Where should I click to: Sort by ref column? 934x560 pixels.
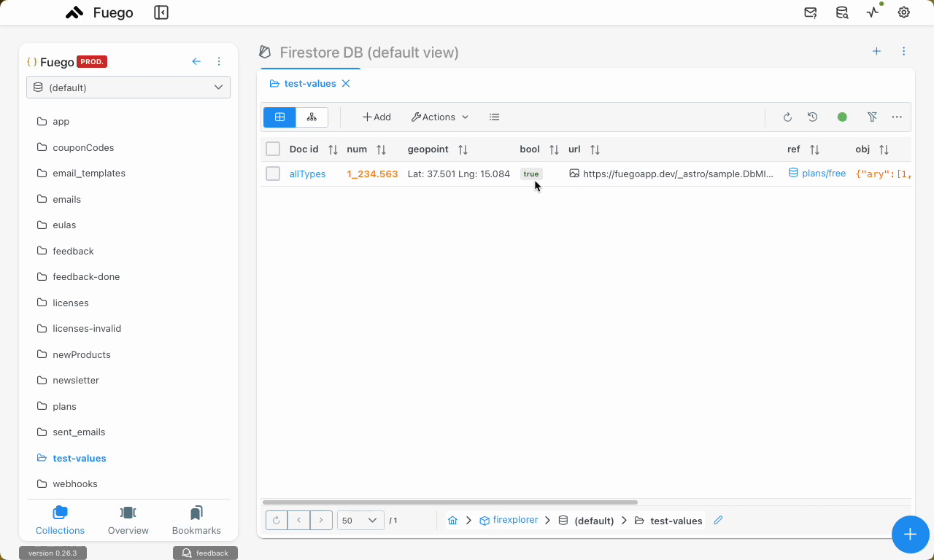pyautogui.click(x=814, y=149)
